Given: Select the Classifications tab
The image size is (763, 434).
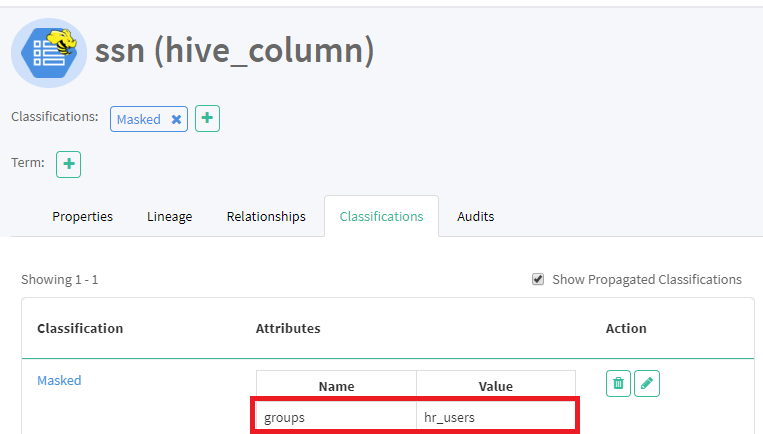Looking at the screenshot, I should pos(381,216).
